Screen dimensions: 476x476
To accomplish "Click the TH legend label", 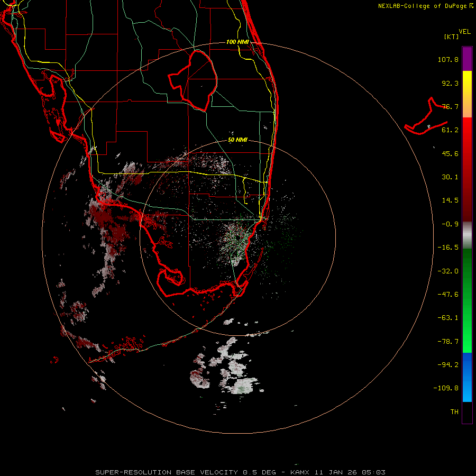I will [454, 412].
